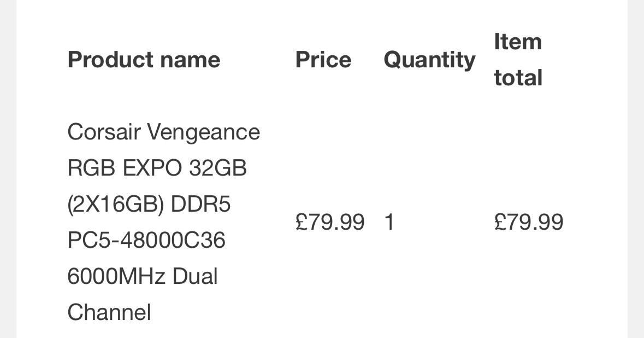Click the £79.99 item total value

tap(528, 223)
